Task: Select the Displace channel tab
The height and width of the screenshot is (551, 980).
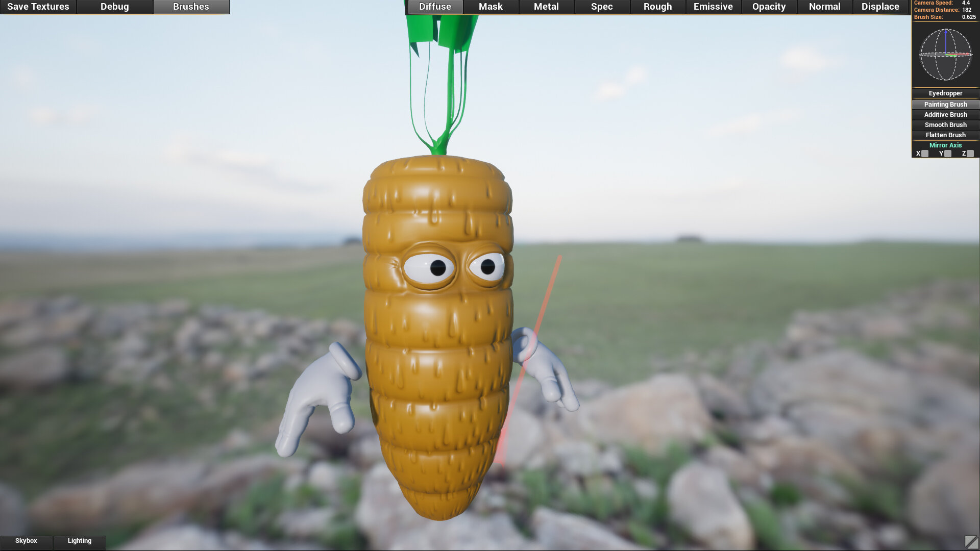Action: click(880, 7)
